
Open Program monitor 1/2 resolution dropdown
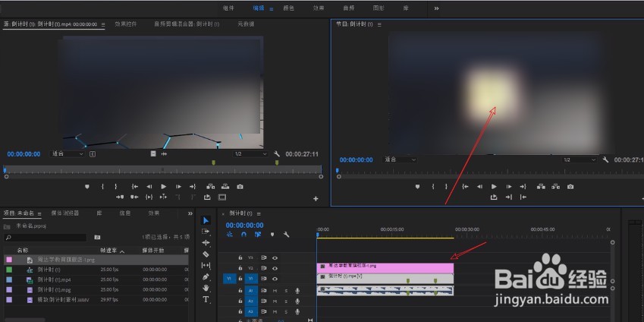(580, 159)
